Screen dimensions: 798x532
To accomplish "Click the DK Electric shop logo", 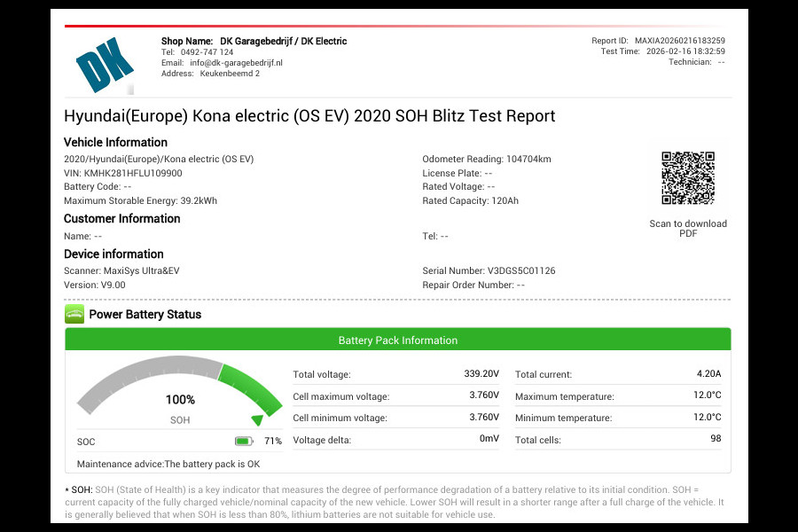I will click(105, 62).
